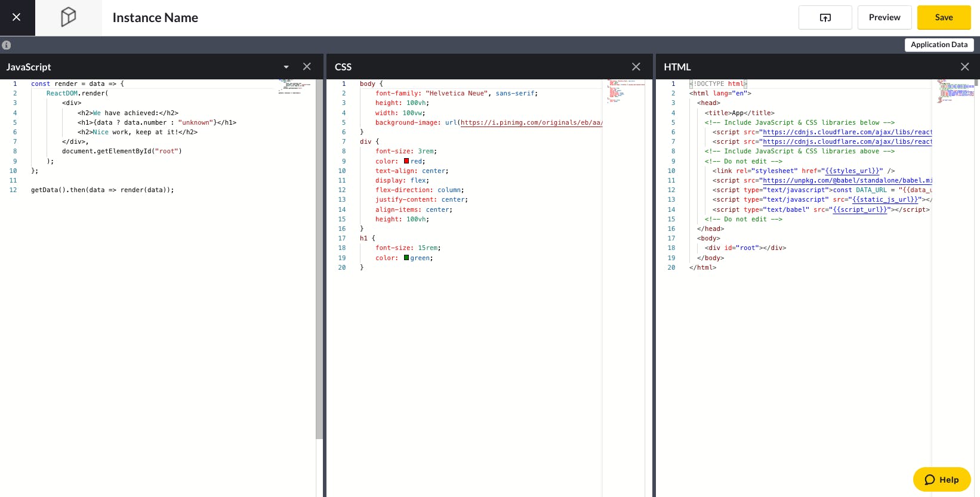Image resolution: width=980 pixels, height=497 pixels.
Task: Click the JavaScript panel header tab
Action: tap(29, 67)
